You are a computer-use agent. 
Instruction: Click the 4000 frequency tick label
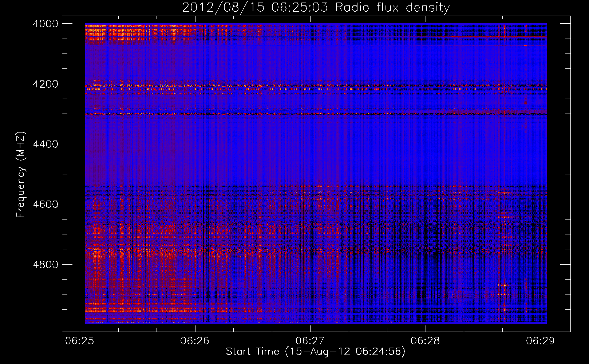46,24
